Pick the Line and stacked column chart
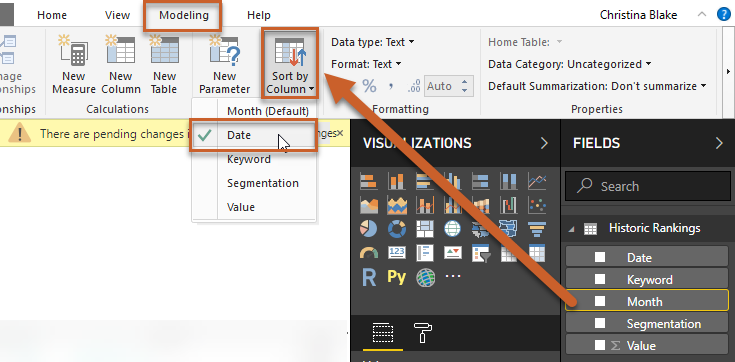Image resolution: width=735 pixels, height=362 pixels. [425, 205]
